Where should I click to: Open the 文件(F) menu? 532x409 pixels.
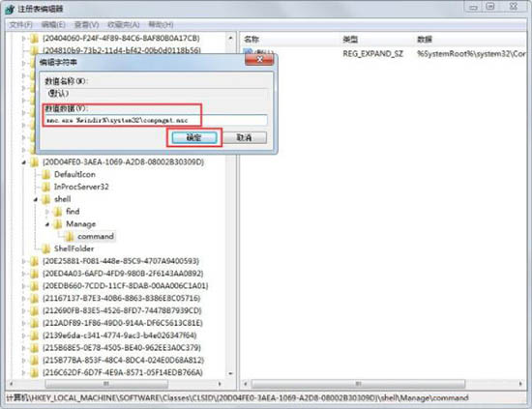[x=20, y=25]
